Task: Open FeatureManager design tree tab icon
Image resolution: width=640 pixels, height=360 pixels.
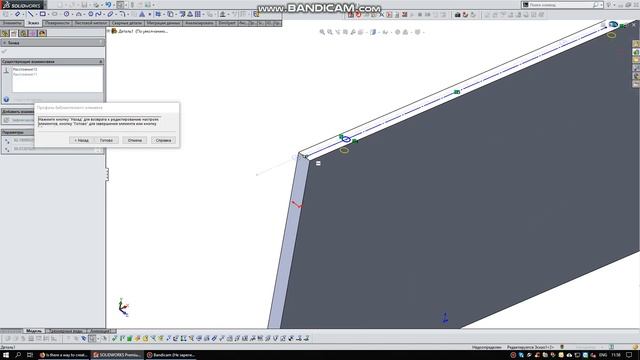Action: [x=5, y=33]
